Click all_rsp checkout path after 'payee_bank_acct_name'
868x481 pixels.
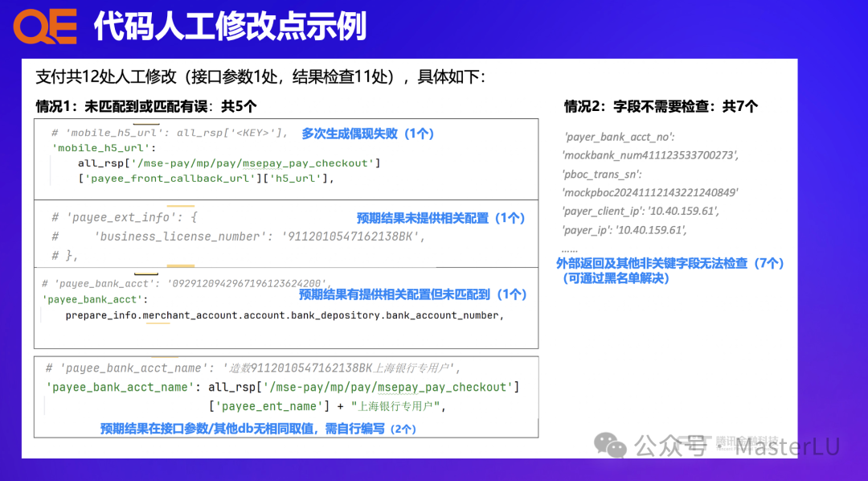pyautogui.click(x=364, y=387)
